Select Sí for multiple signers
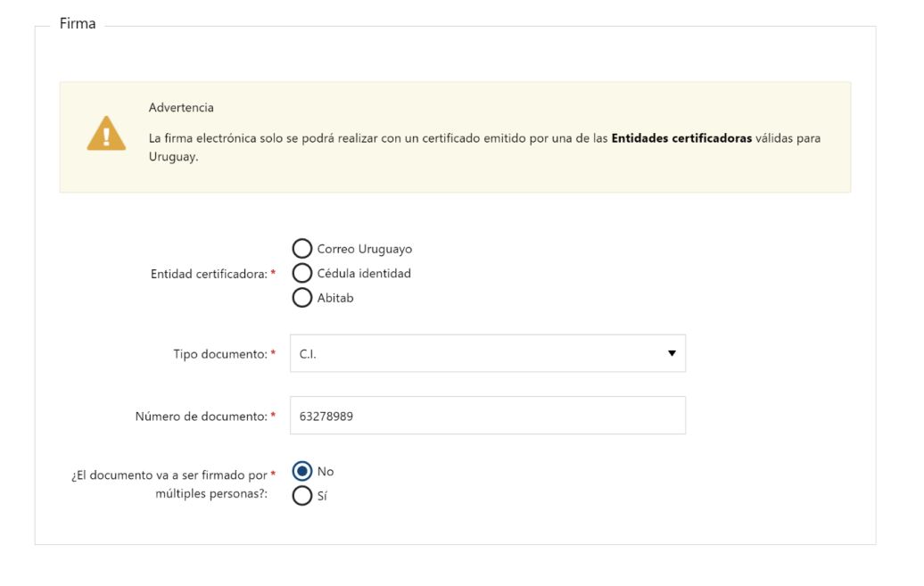924x586 pixels. pyautogui.click(x=301, y=496)
